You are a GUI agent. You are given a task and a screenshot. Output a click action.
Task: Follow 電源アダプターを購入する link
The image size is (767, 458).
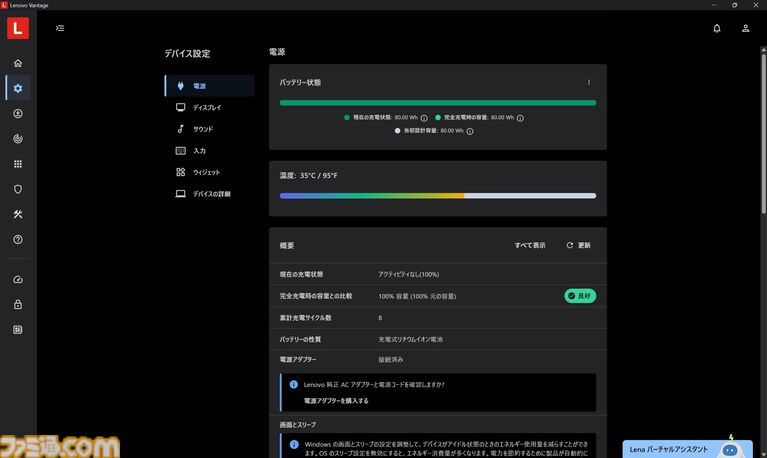[336, 401]
